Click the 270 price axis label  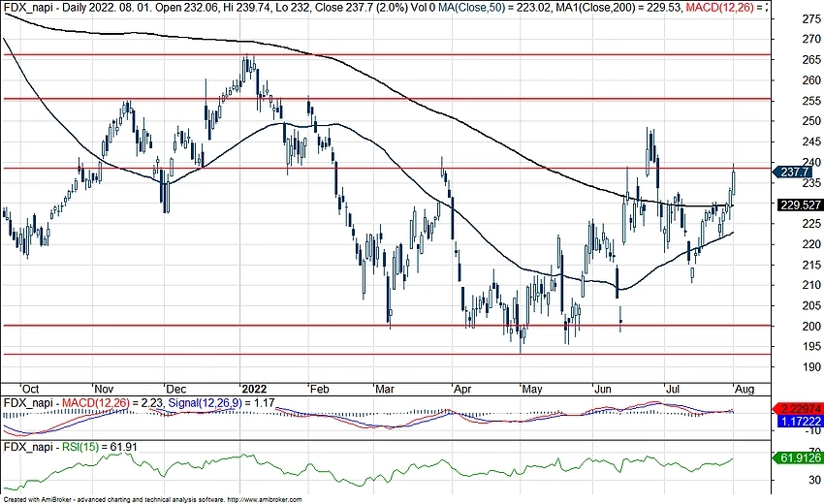(810, 39)
